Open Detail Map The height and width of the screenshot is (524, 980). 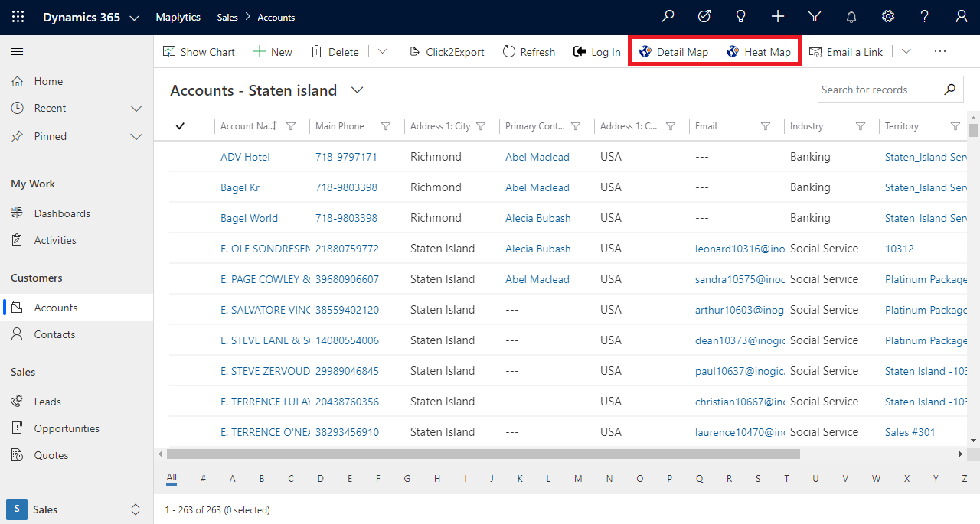coord(674,52)
